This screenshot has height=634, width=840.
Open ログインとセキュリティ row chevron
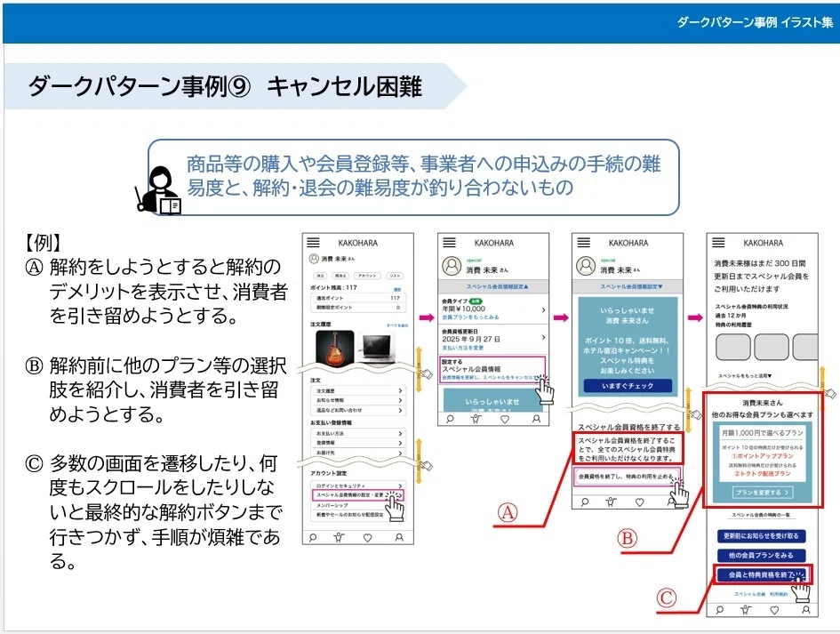pos(400,486)
